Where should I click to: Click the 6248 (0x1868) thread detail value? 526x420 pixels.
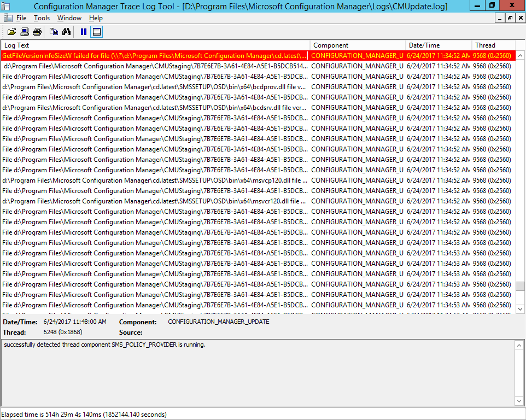[x=63, y=332]
